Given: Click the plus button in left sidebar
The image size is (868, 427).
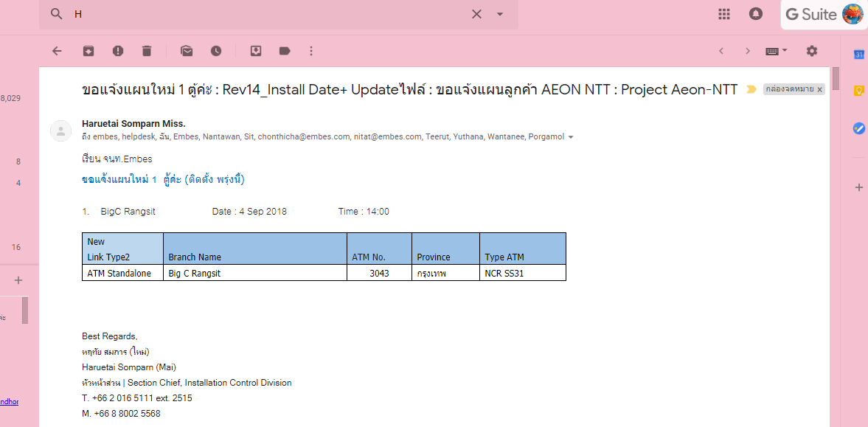Looking at the screenshot, I should pos(18,280).
